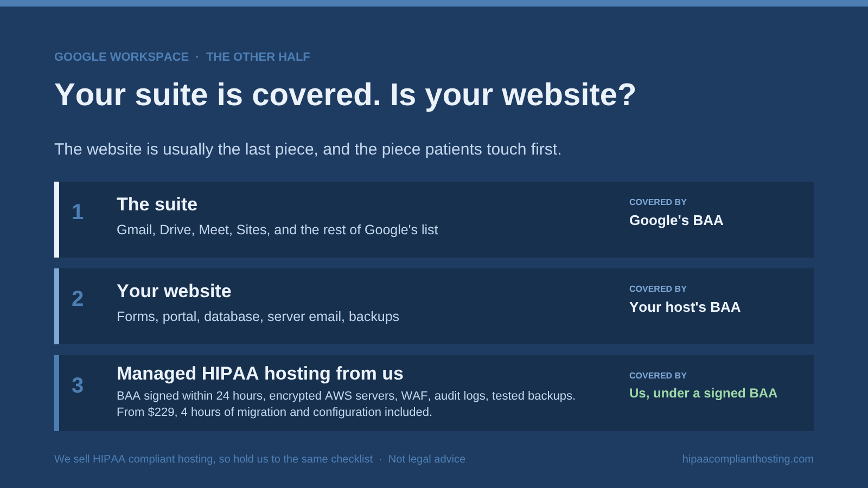Select the "Your website" heading

pyautogui.click(x=174, y=291)
